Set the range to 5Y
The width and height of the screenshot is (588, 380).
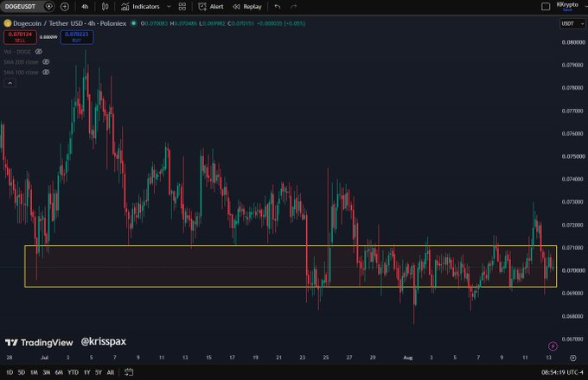coord(99,372)
